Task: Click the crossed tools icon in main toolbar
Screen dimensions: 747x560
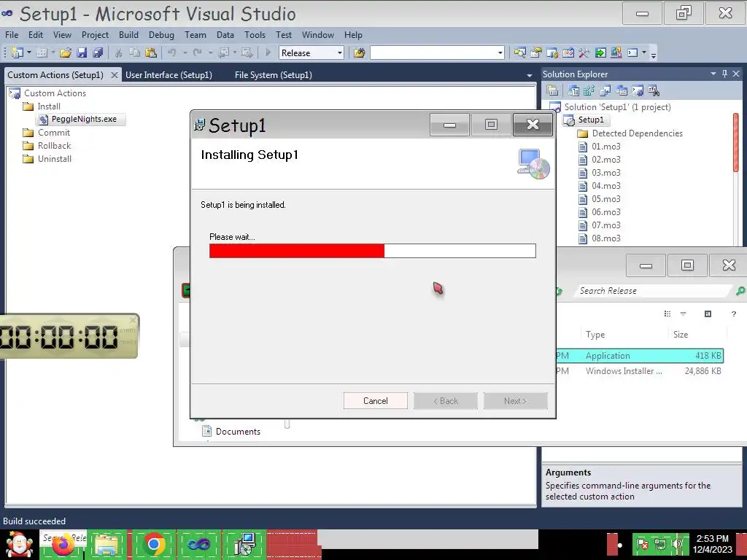Action: [x=584, y=52]
